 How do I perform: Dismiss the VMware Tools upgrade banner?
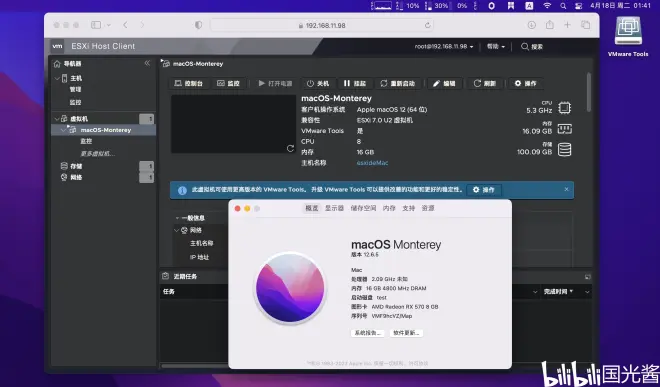566,189
